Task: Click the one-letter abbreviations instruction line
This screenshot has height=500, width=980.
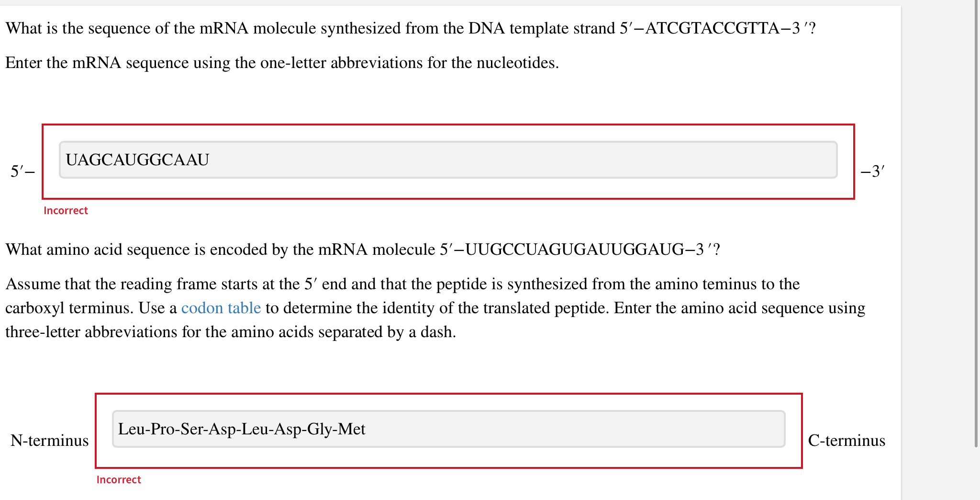Action: tap(282, 62)
